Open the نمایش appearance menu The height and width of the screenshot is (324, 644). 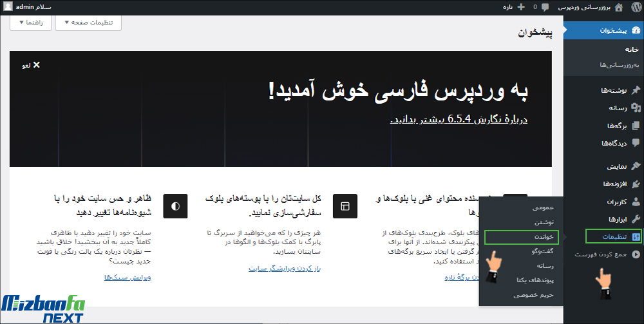(x=604, y=166)
